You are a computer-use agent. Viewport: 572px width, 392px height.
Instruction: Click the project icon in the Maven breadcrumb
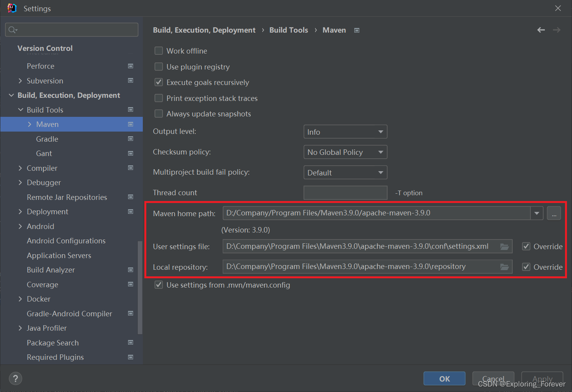pyautogui.click(x=357, y=30)
